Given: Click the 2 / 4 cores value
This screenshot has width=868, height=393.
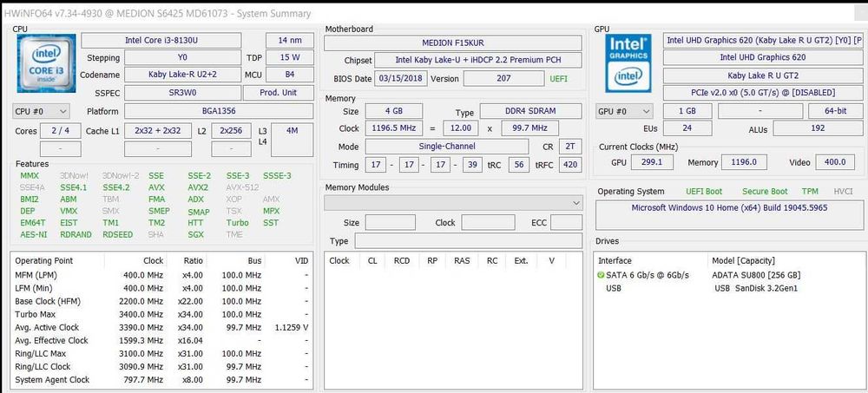Looking at the screenshot, I should [61, 131].
